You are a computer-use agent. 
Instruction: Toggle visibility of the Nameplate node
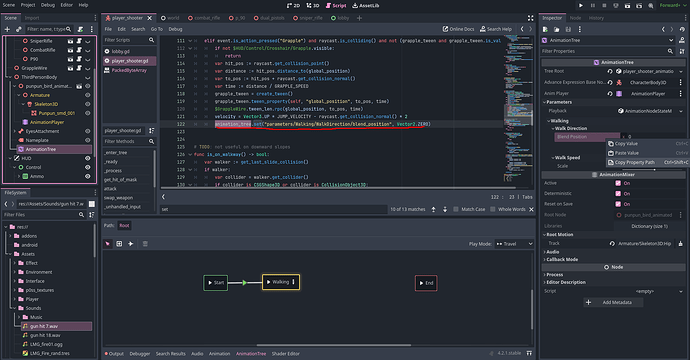[x=88, y=140]
